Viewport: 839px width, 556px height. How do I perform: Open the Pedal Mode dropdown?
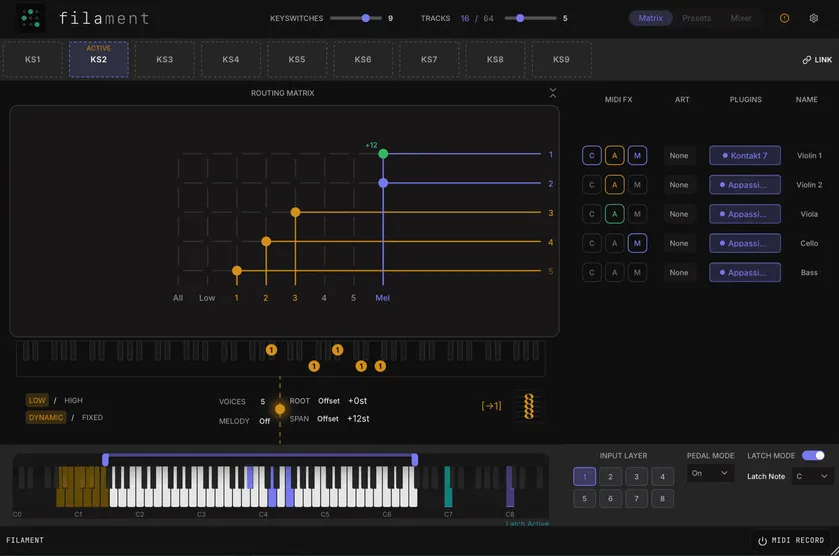point(710,474)
